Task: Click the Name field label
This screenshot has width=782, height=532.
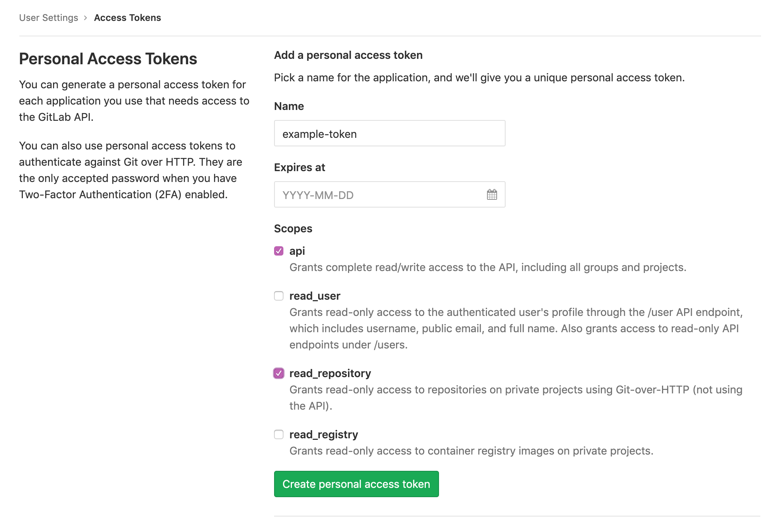Action: [x=289, y=106]
